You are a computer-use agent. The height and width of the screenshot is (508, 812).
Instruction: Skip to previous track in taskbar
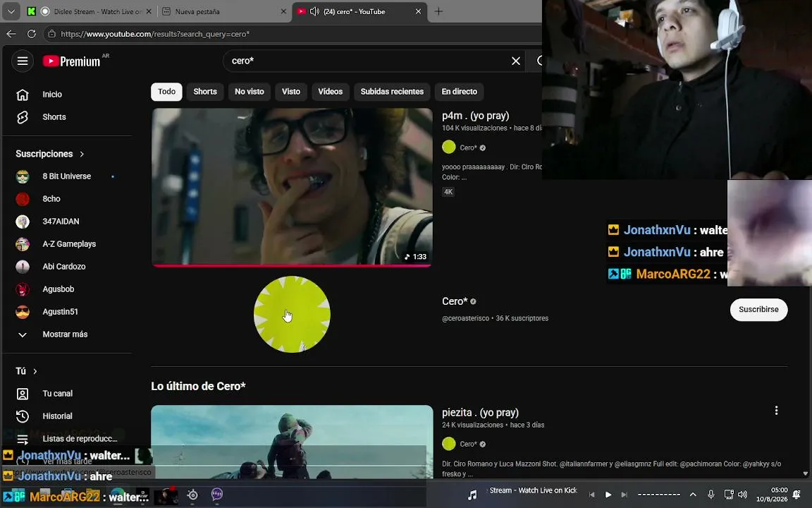592,495
